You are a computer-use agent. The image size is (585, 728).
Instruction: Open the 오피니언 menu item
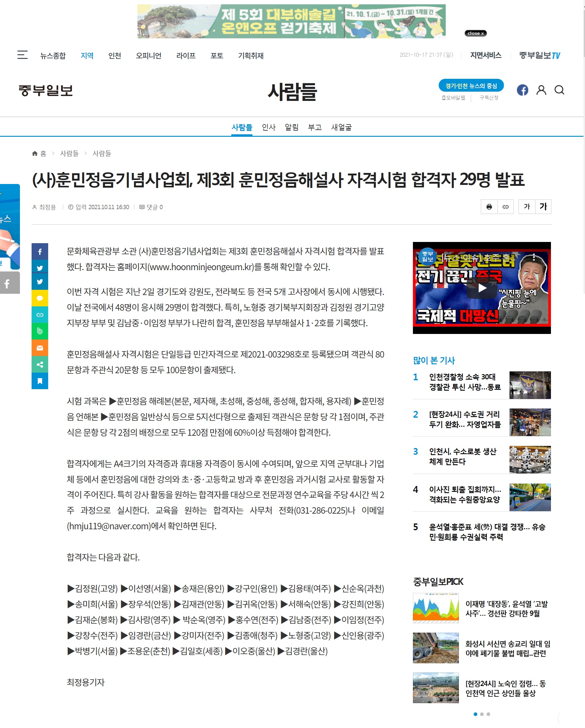coord(148,56)
